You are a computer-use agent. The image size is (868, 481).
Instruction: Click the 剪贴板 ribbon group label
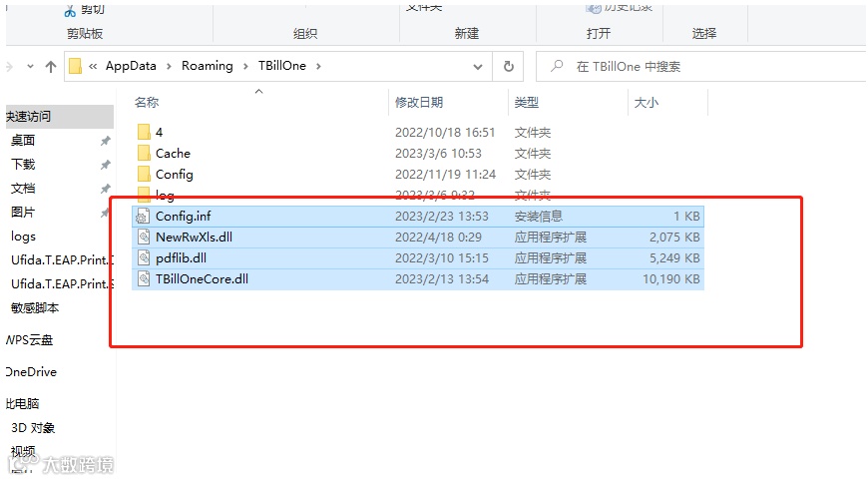tap(85, 33)
